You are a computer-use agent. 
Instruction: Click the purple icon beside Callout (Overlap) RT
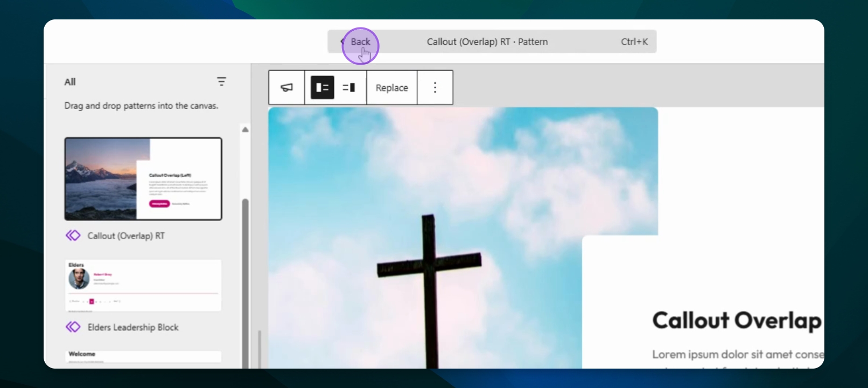(73, 235)
